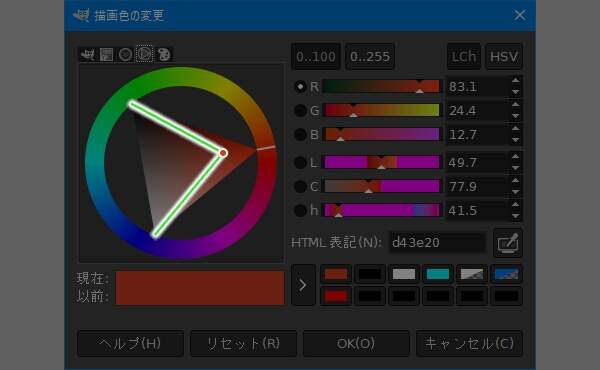Increase the B value with up arrow

(x=515, y=128)
